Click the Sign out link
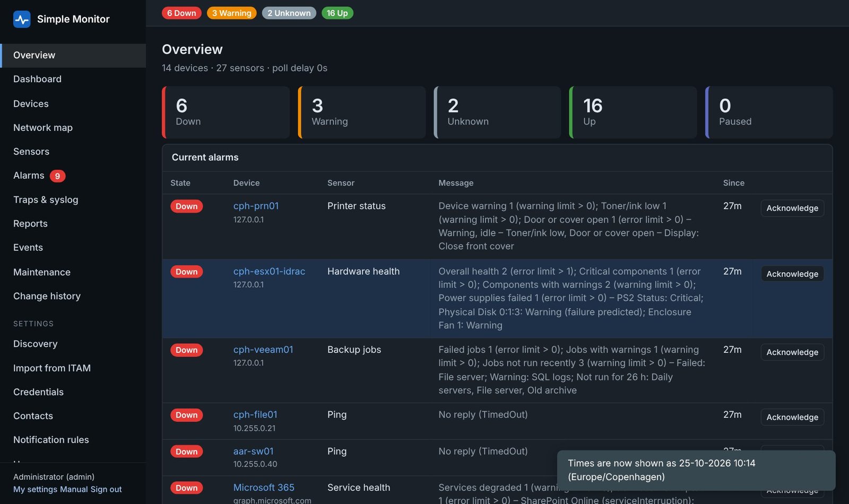 tap(106, 489)
